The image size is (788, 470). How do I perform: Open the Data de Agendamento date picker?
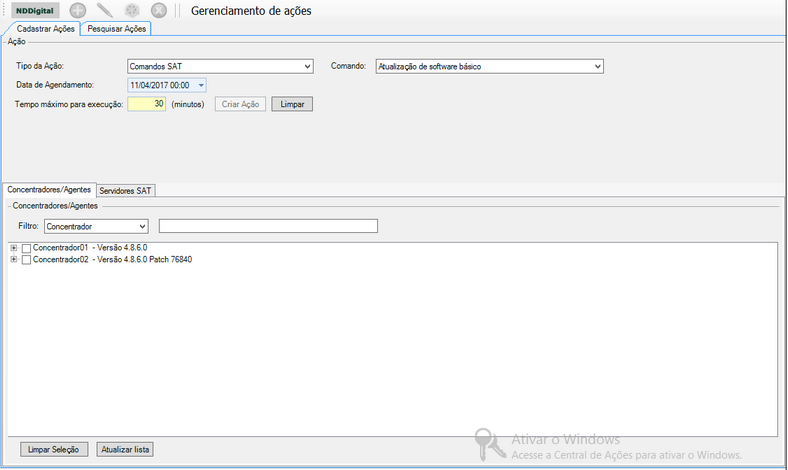(x=201, y=85)
